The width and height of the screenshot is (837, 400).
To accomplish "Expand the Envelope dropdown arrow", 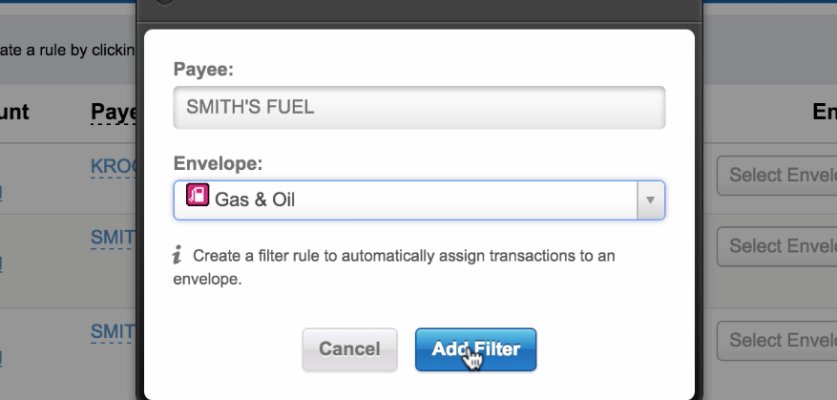I will point(651,200).
